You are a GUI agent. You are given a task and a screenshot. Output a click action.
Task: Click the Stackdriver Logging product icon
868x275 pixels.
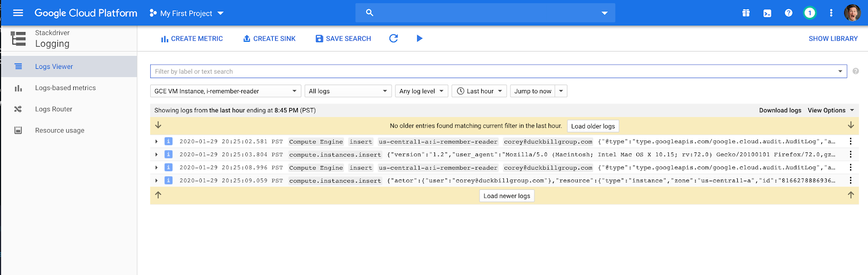(x=18, y=39)
